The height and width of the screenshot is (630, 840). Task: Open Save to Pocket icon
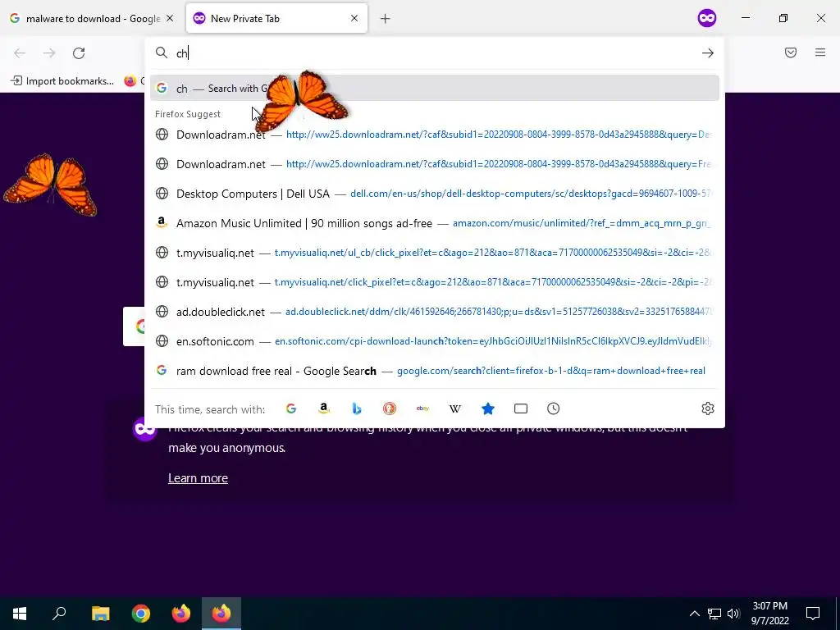click(x=790, y=52)
